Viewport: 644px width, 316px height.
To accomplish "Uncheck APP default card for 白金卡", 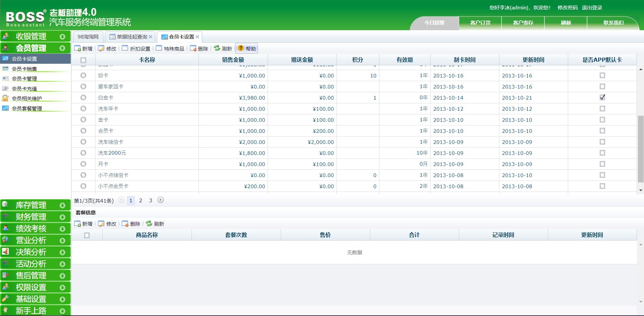I will pyautogui.click(x=602, y=97).
